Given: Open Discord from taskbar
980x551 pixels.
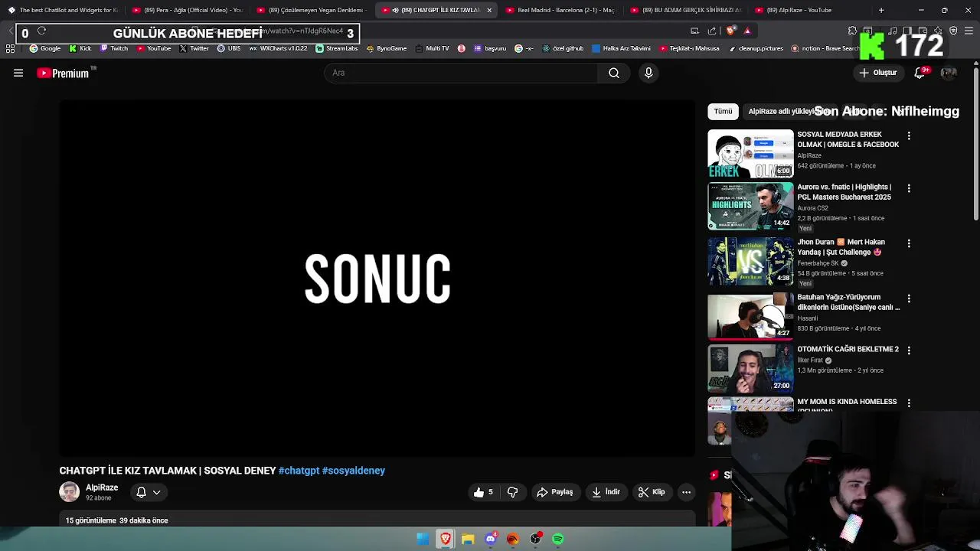Looking at the screenshot, I should (x=491, y=539).
